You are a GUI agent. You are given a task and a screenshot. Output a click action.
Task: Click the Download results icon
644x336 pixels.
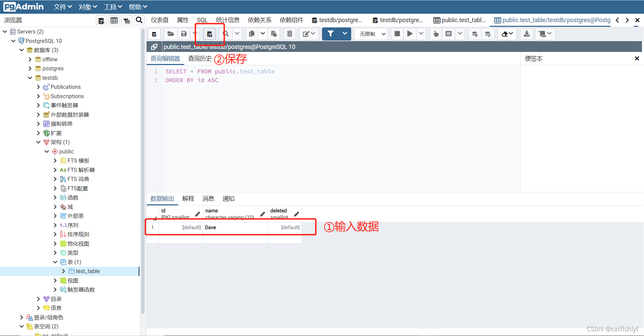(x=527, y=34)
